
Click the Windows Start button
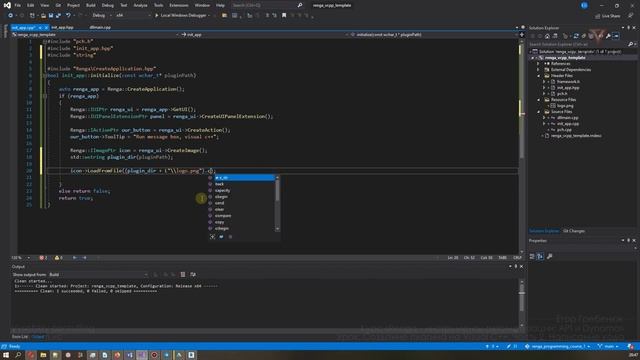pyautogui.click(x=6, y=355)
